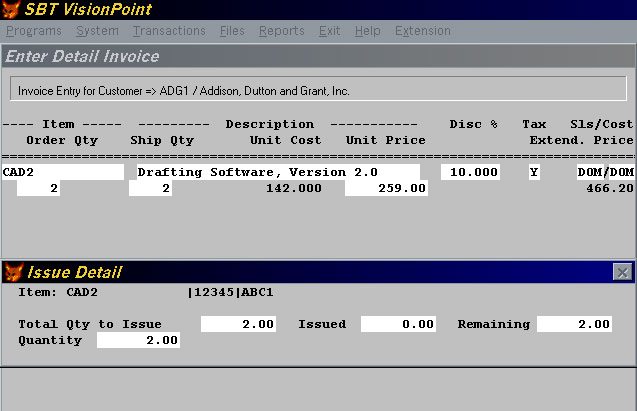The image size is (637, 411).
Task: Click the first DOM Sls field
Action: pos(591,172)
